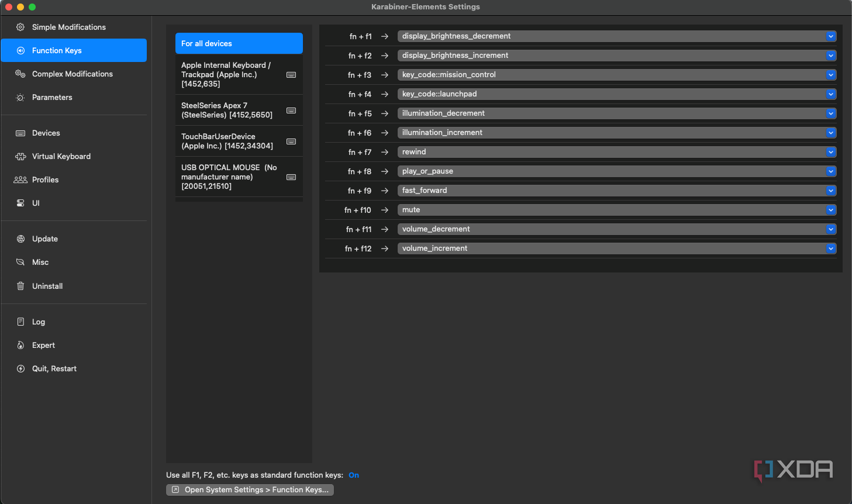852x504 pixels.
Task: Click the Parameters sun-shaped icon
Action: coord(20,98)
